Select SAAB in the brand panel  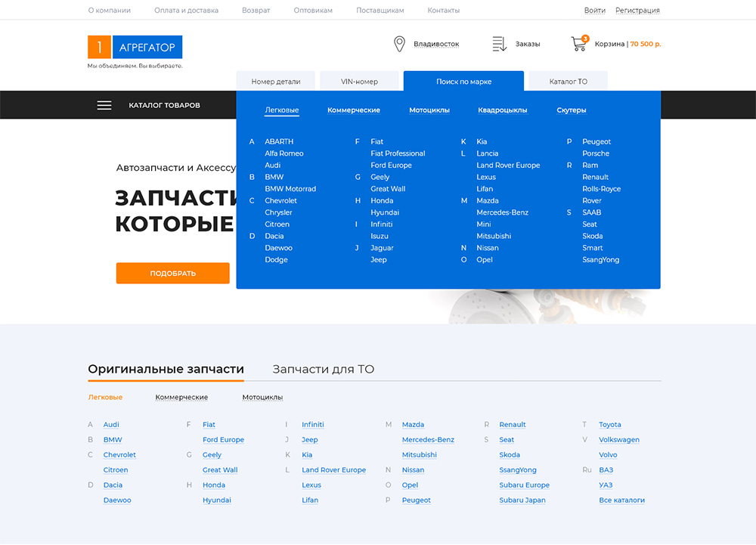tap(592, 212)
